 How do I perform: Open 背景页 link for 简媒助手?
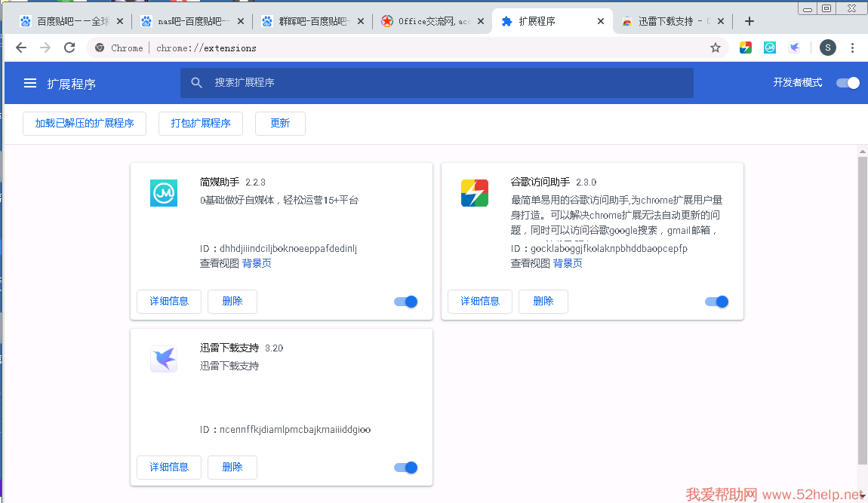[x=257, y=263]
